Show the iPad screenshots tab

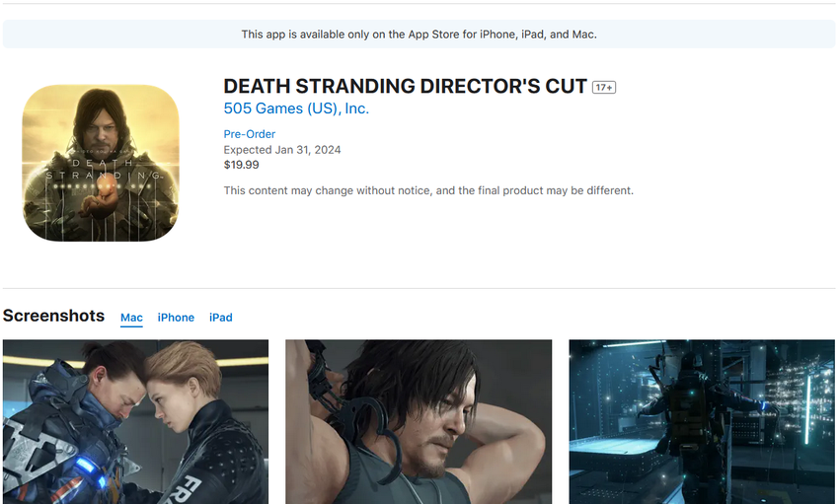[x=221, y=318]
